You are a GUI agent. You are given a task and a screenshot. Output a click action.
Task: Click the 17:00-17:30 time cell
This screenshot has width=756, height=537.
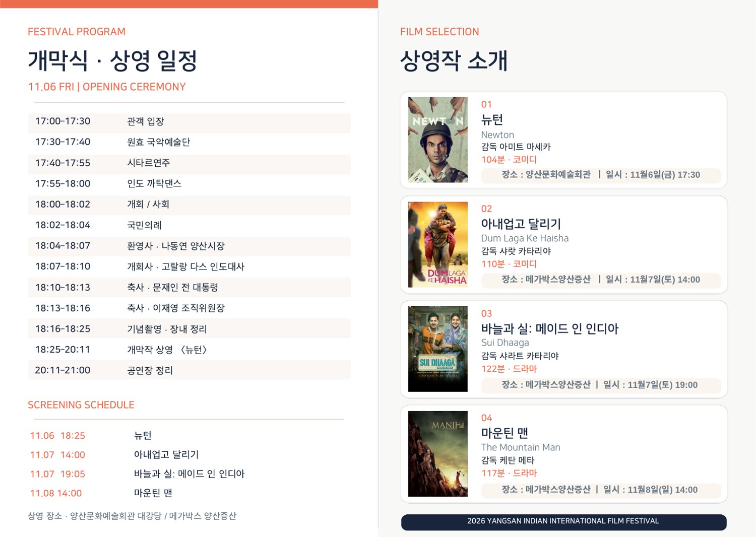click(x=62, y=121)
